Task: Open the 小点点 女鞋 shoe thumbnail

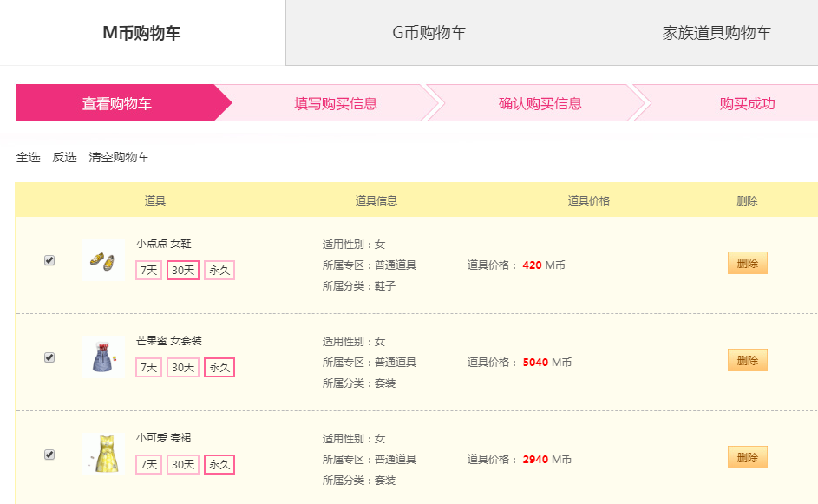Action: 102,260
